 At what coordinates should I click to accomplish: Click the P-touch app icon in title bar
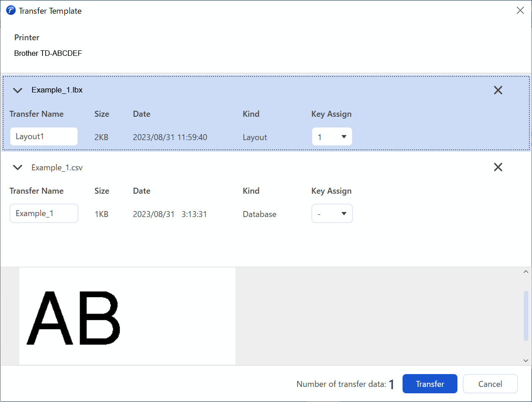tap(11, 11)
